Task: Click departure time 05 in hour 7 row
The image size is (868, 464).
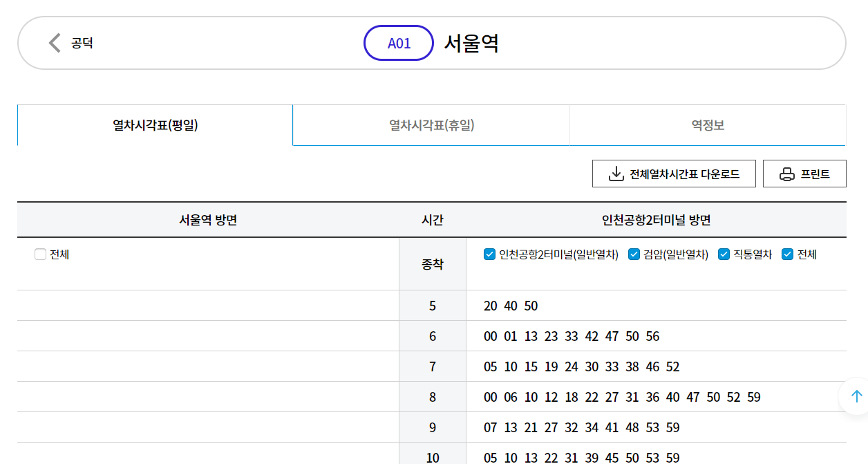Action: click(489, 366)
